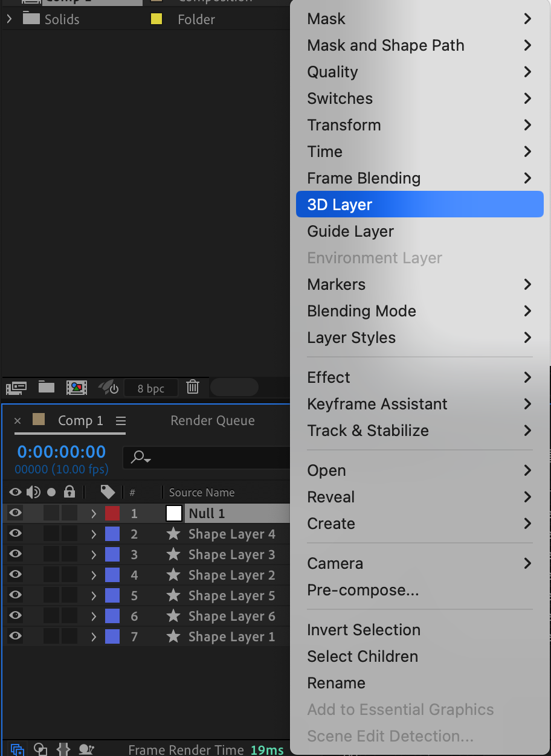Click the New Composition icon
Image resolution: width=551 pixels, height=756 pixels.
77,388
